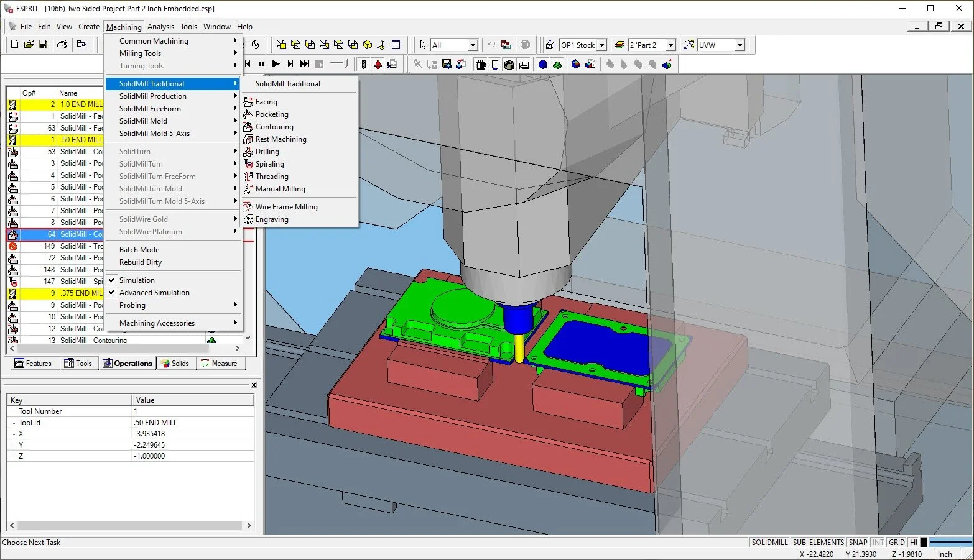The image size is (974, 560).
Task: Play the simulation
Action: pos(276,64)
